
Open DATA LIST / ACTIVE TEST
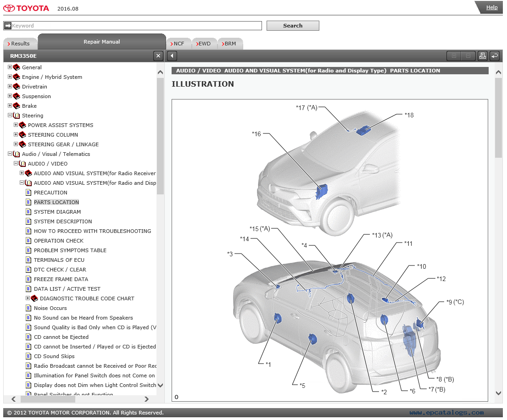(67, 289)
